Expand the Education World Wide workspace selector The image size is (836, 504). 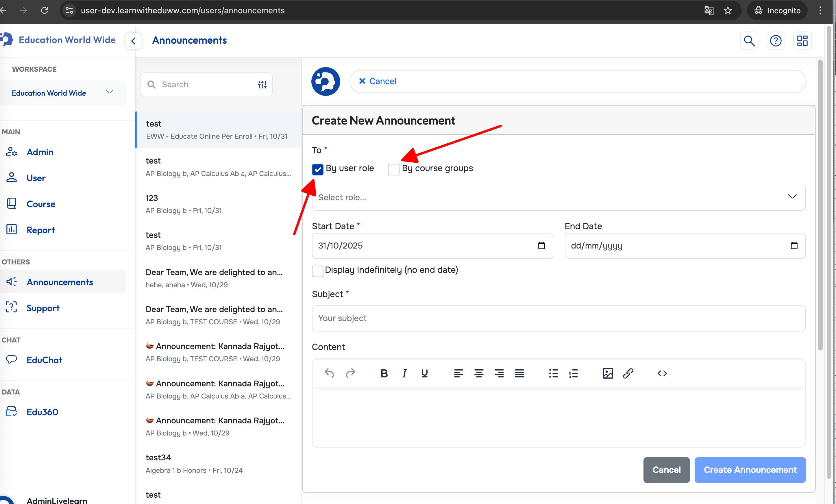(63, 92)
